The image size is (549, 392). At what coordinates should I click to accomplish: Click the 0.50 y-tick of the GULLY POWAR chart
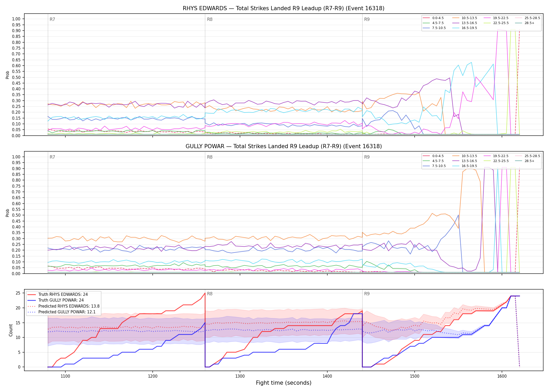pos(16,215)
